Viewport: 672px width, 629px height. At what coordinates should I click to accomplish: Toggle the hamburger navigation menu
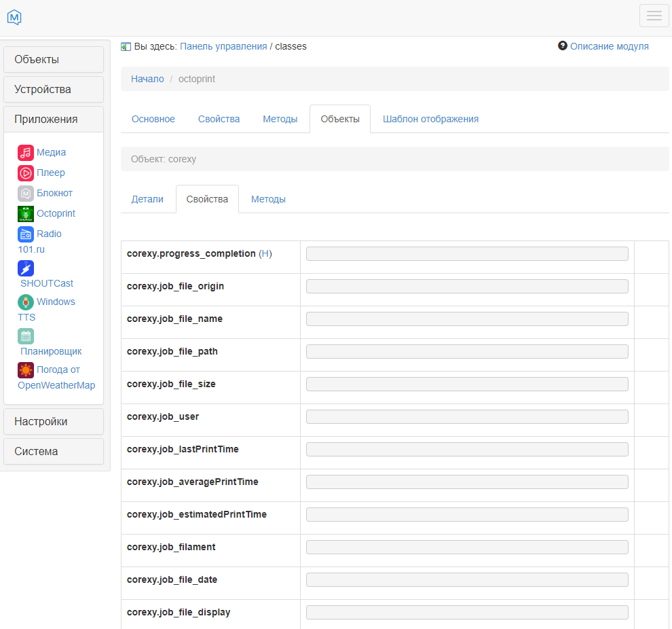coord(654,16)
